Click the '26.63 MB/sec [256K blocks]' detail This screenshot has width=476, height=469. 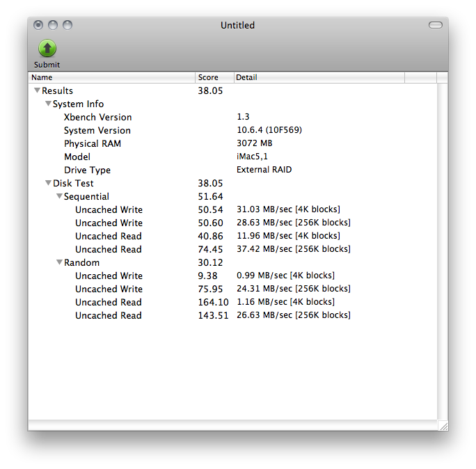[x=294, y=315]
